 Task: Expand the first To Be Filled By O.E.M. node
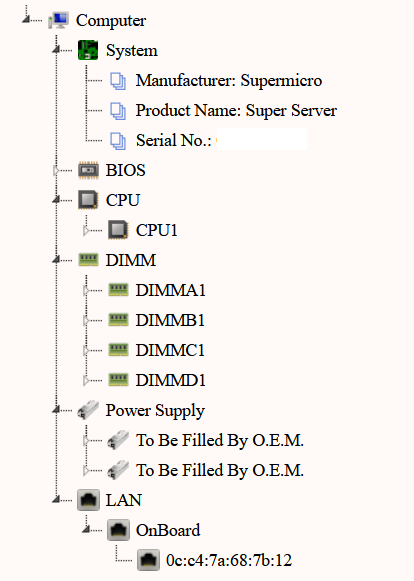click(x=86, y=440)
